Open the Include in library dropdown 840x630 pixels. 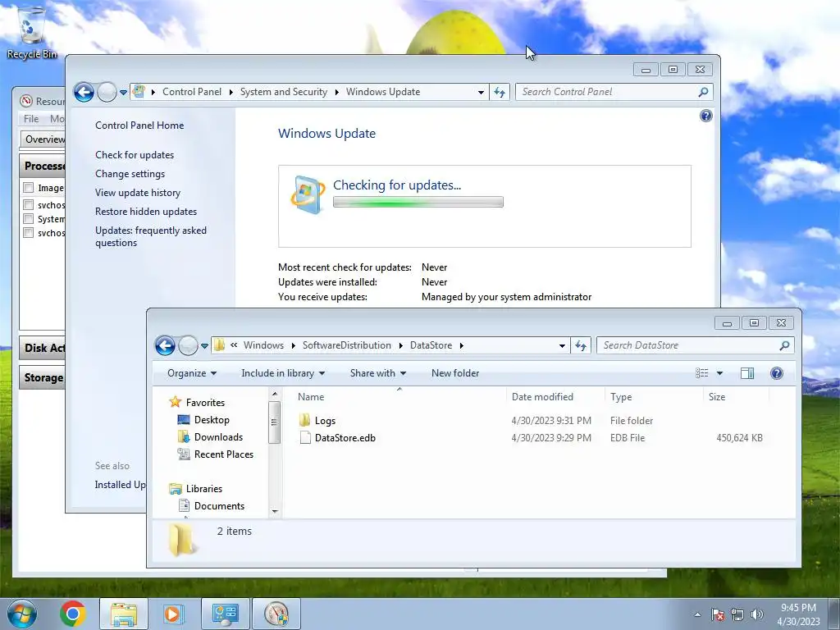283,373
